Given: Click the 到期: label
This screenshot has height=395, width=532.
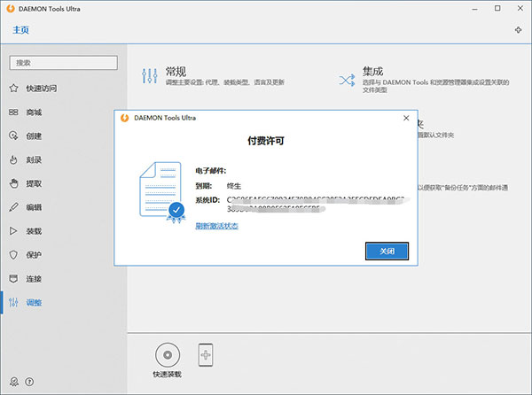Looking at the screenshot, I should [204, 186].
